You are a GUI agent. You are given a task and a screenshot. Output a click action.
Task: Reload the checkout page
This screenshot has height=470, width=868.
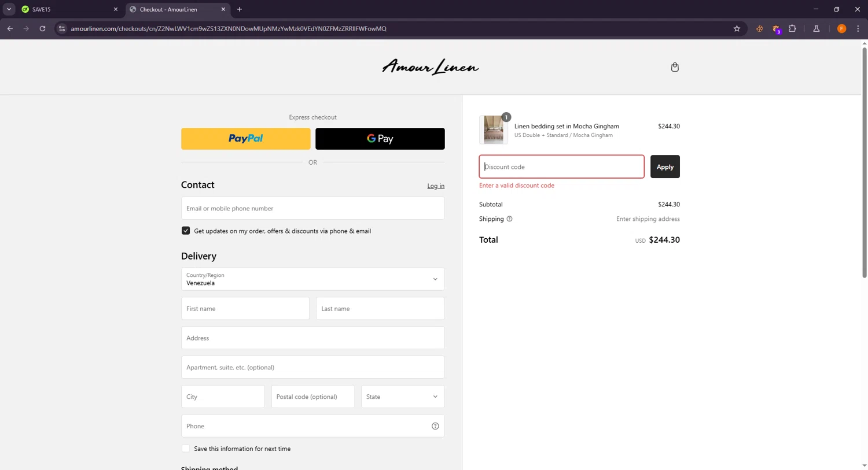pyautogui.click(x=42, y=28)
